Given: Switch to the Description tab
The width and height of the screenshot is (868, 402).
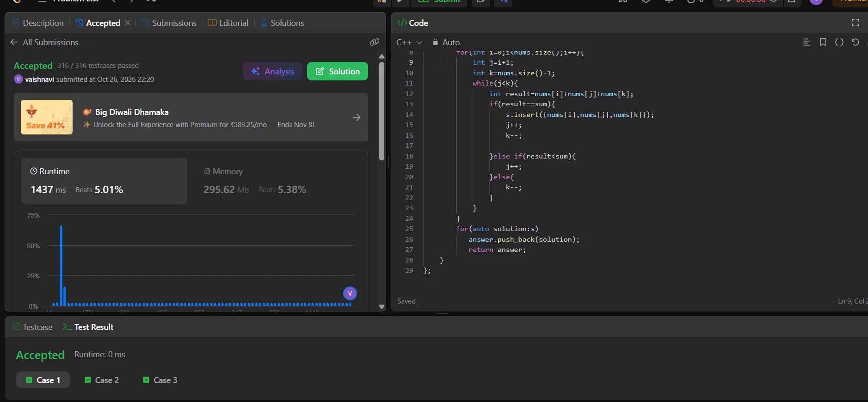Looking at the screenshot, I should 38,23.
